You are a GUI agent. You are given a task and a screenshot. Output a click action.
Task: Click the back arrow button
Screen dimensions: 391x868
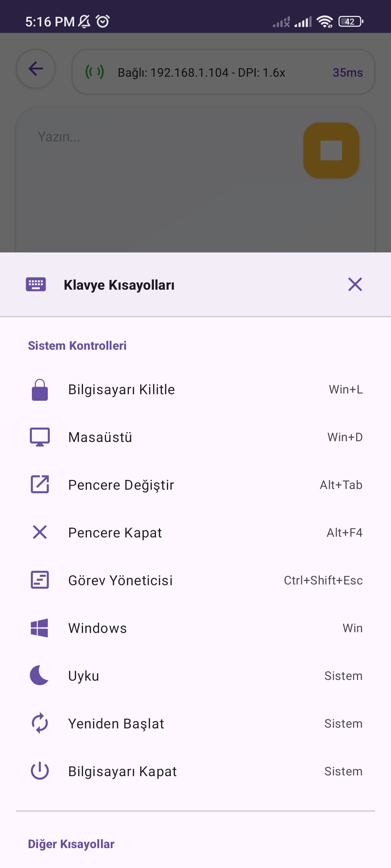coord(35,68)
